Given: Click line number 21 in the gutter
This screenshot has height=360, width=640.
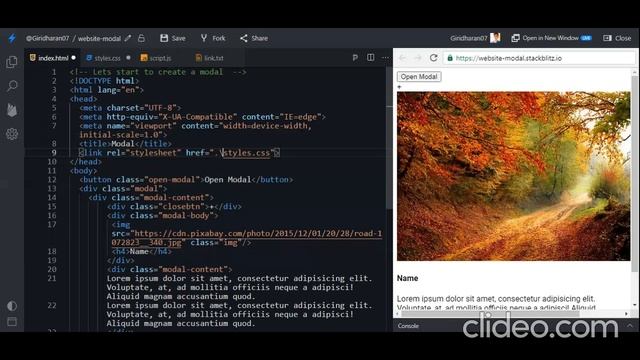Looking at the screenshot, I should [52, 278].
